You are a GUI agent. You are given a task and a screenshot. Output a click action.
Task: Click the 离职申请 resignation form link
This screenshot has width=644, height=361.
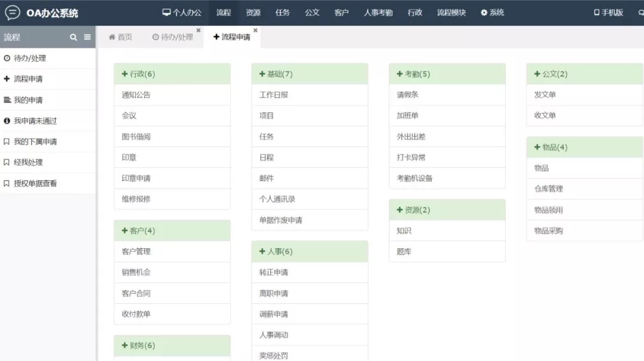coord(274,293)
